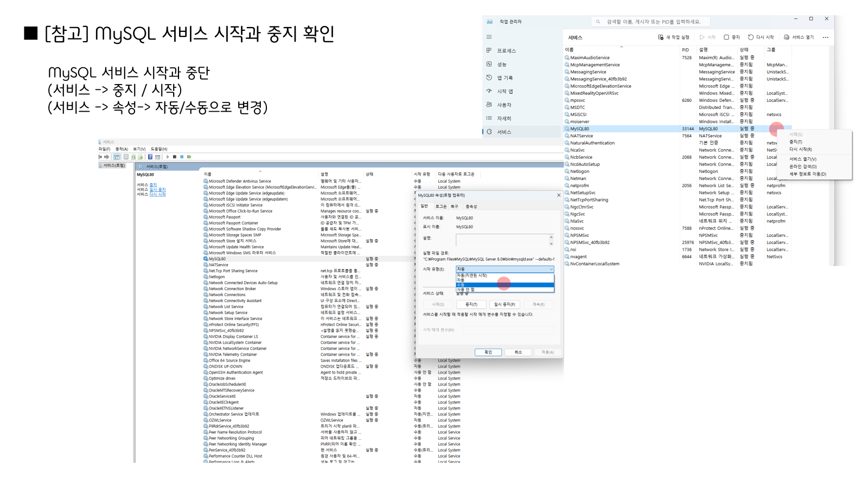Open the 동작(A) menu in Services console

122,149
